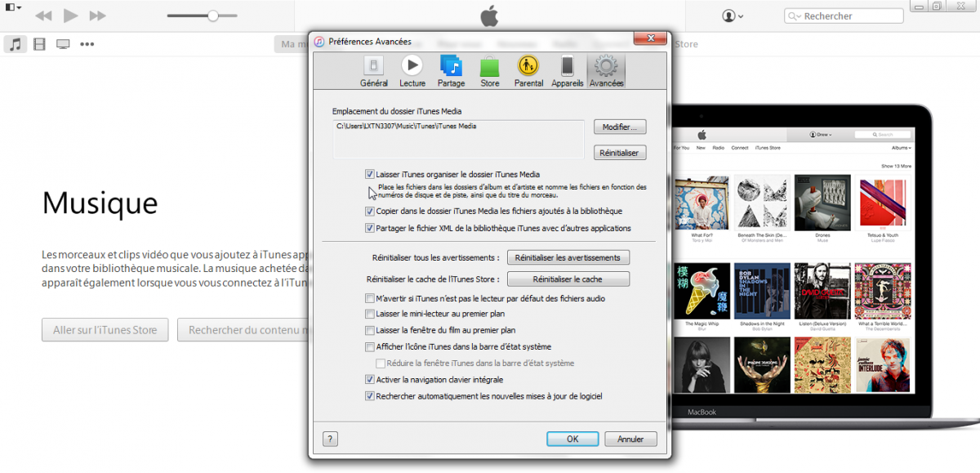Toggle Activer la navigation clavier intégrale
This screenshot has width=980, height=473.
tap(370, 379)
